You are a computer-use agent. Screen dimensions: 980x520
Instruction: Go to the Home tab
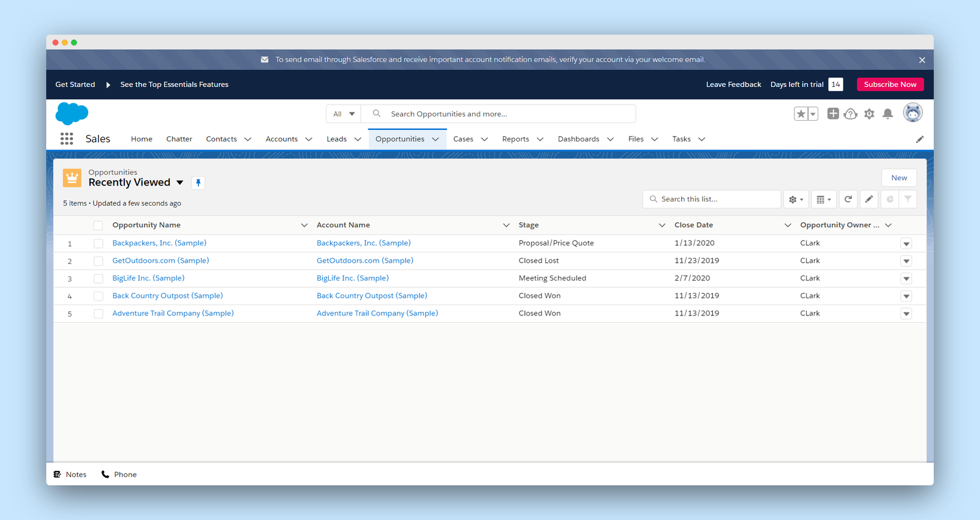click(x=141, y=139)
